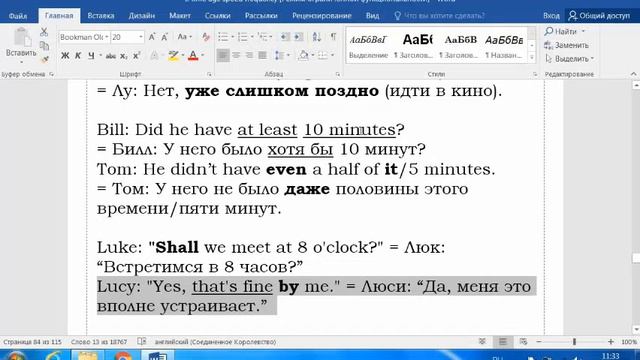The image size is (640, 360).
Task: Click the Вход sign-in link
Action: [x=551, y=16]
